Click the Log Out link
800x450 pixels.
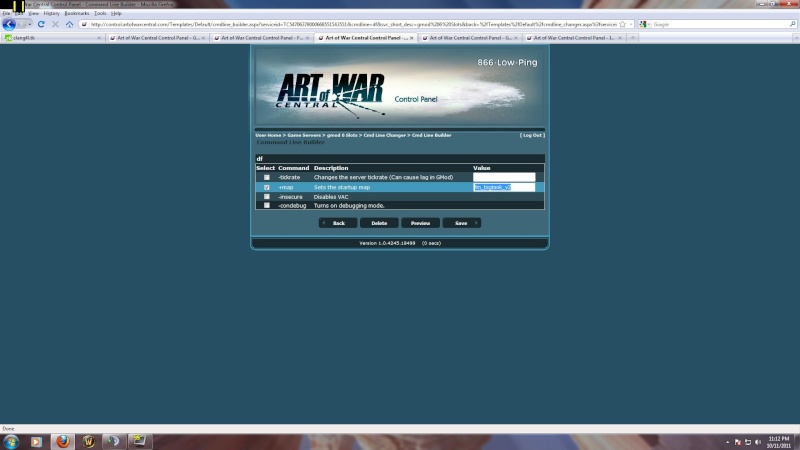click(x=532, y=135)
